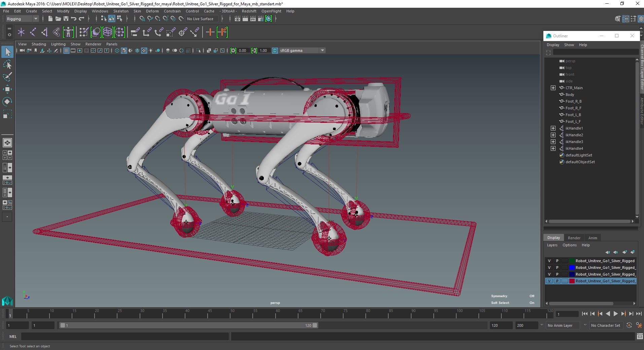Screen dimensions: 644x350
Task: Click the Parent constraint shelf icon
Action: click(x=135, y=32)
